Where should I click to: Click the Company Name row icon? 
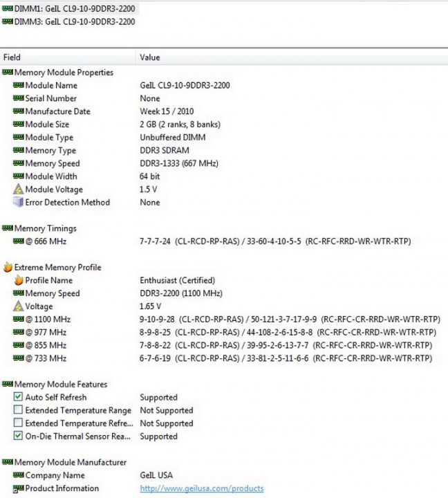pos(19,475)
